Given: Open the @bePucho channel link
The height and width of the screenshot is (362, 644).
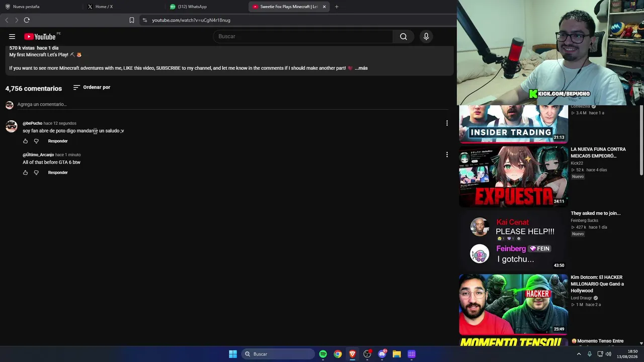Looking at the screenshot, I should coord(32,123).
